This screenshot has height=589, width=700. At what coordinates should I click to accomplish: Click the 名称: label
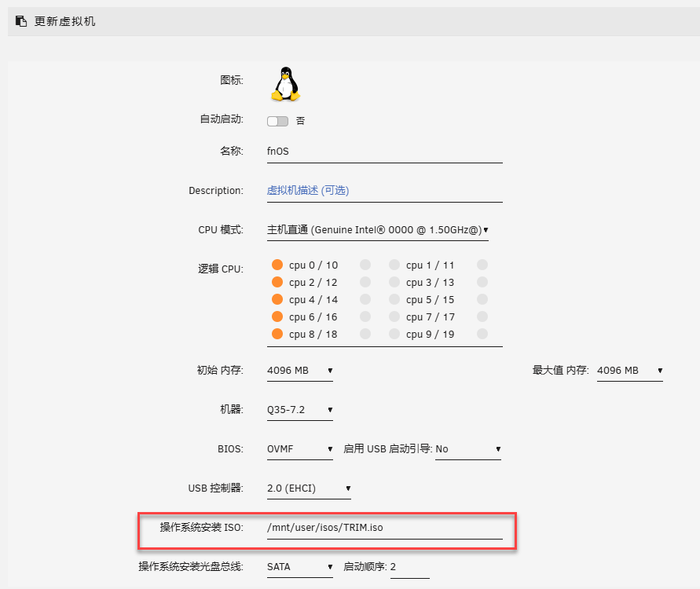click(232, 152)
